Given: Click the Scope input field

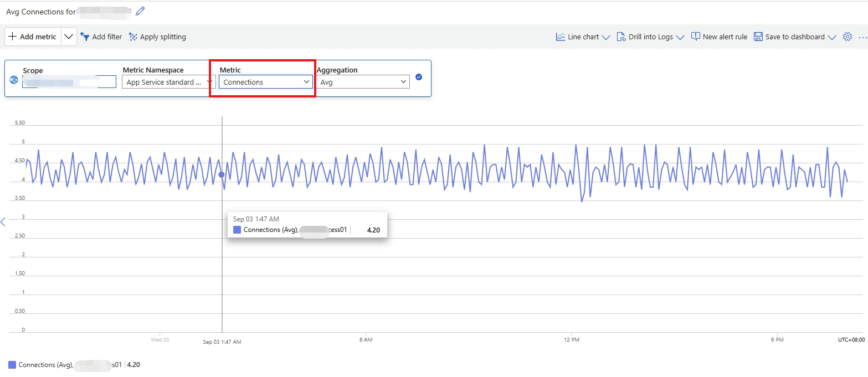Looking at the screenshot, I should coord(69,82).
